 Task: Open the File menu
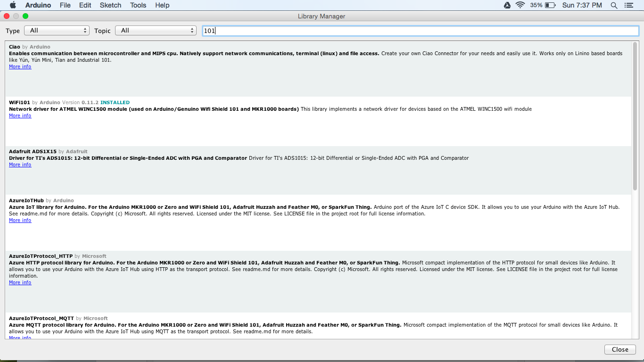tap(65, 5)
